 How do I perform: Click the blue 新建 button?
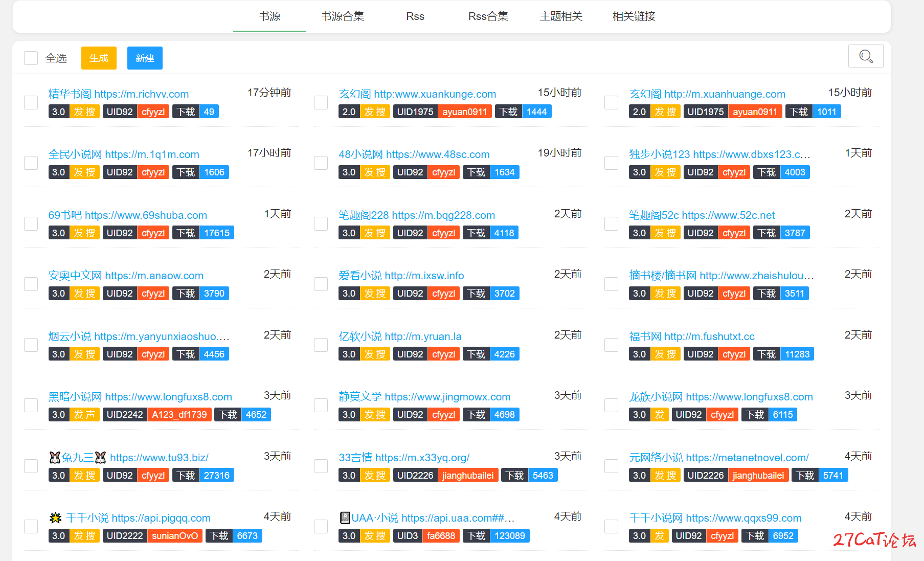point(145,58)
